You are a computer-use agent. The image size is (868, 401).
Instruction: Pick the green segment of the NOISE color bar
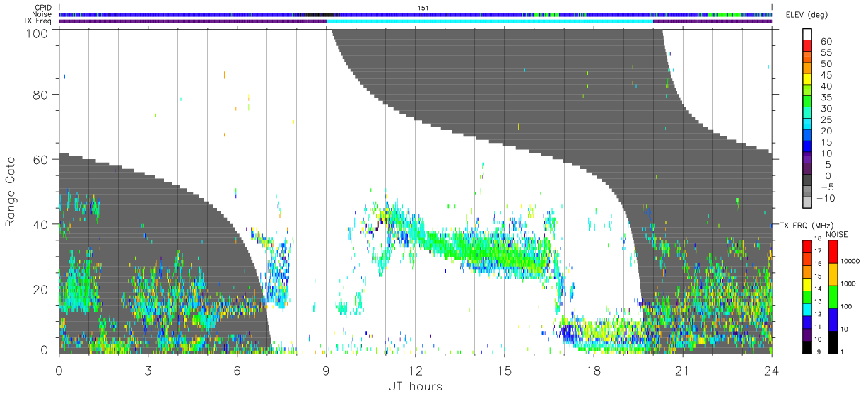[832, 296]
